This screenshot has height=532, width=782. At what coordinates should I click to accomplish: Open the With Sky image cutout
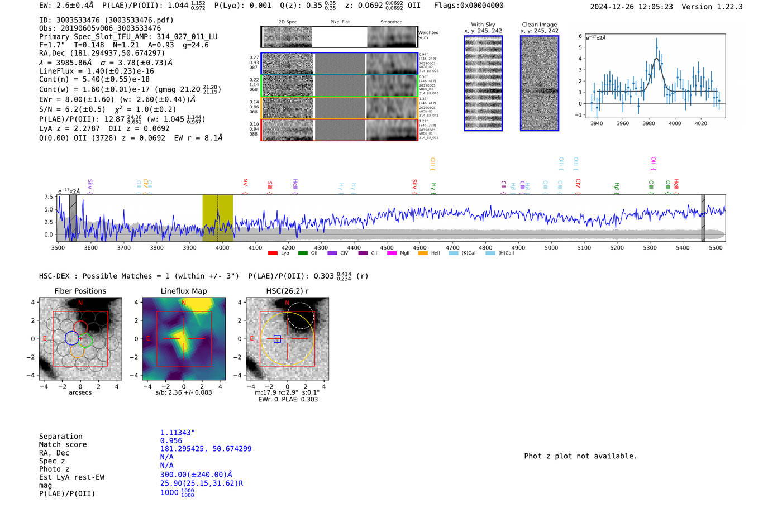click(x=483, y=83)
